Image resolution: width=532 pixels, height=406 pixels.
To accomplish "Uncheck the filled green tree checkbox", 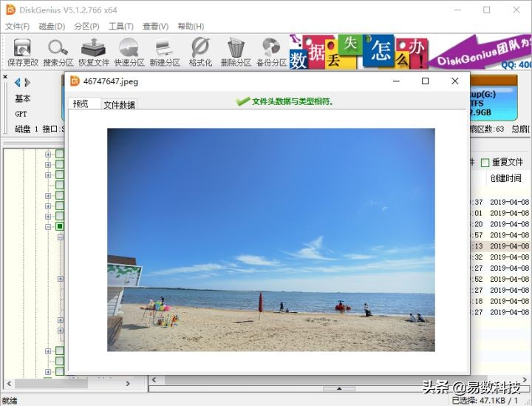I will pyautogui.click(x=60, y=226).
